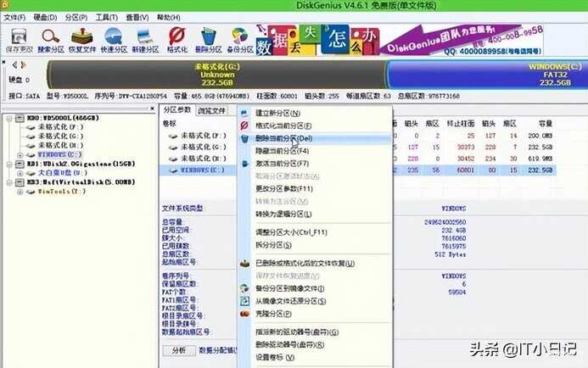Open the 硬盘(D) menu in menu bar
This screenshot has height=368, width=588.
pos(46,16)
